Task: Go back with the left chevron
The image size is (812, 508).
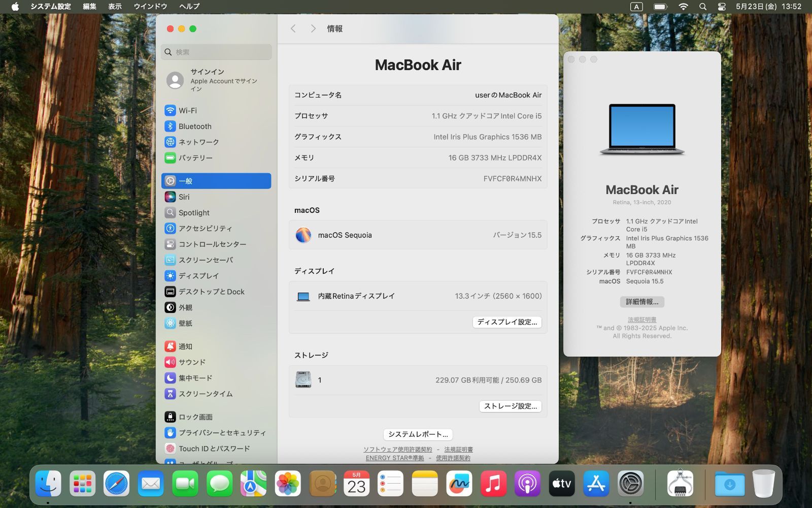Action: click(x=293, y=28)
